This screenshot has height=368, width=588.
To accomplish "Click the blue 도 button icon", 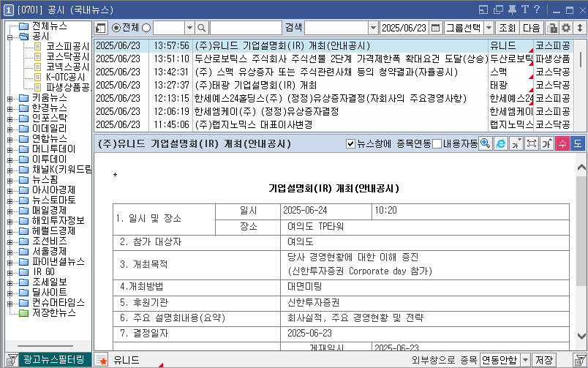I will [578, 143].
